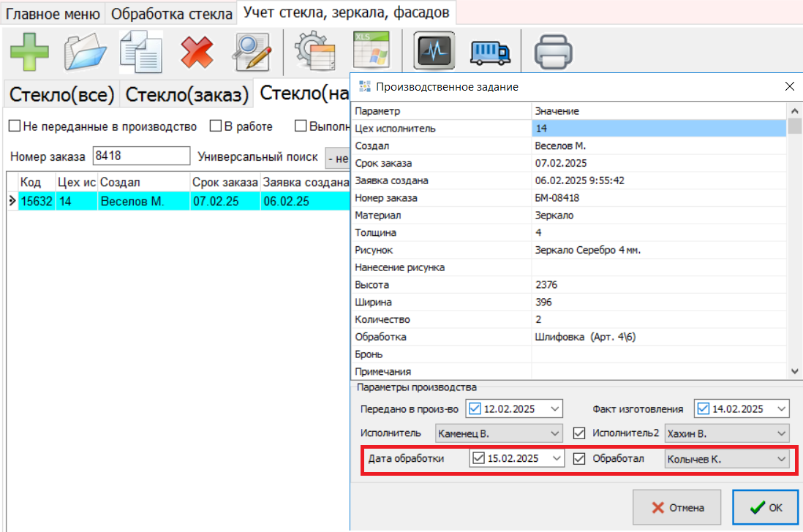Image resolution: width=803 pixels, height=532 pixels.
Task: Click the printer icon
Action: point(553,52)
